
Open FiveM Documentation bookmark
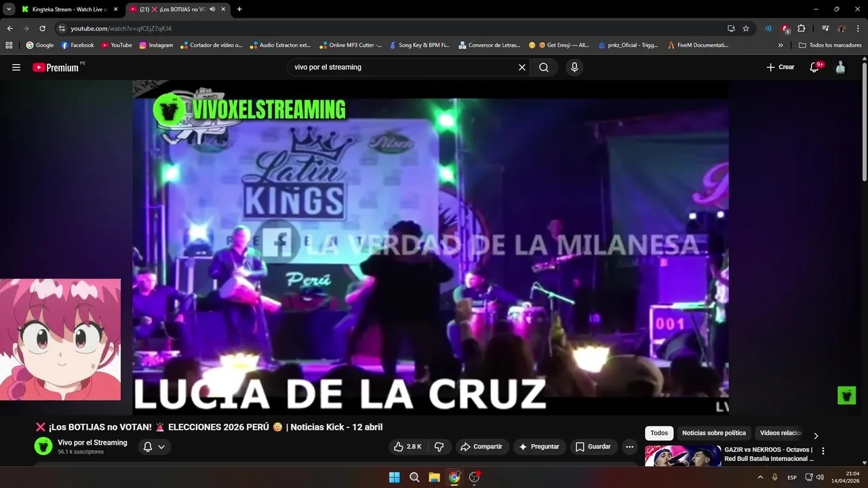click(698, 45)
